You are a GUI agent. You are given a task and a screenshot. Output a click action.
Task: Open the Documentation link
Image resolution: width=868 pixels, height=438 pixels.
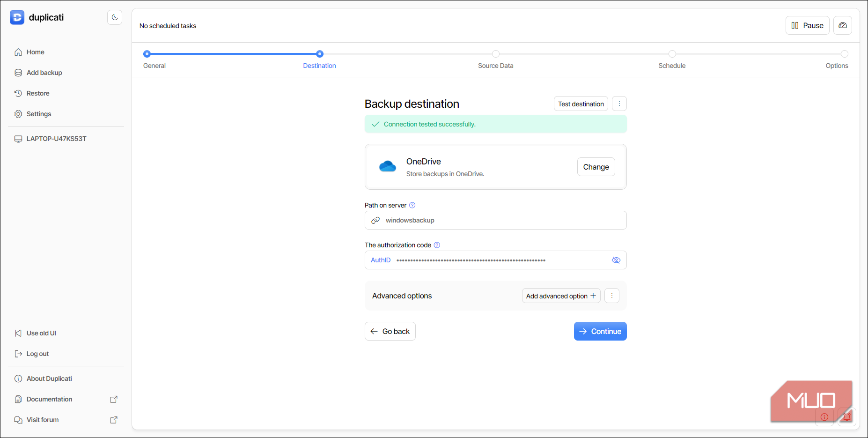49,399
